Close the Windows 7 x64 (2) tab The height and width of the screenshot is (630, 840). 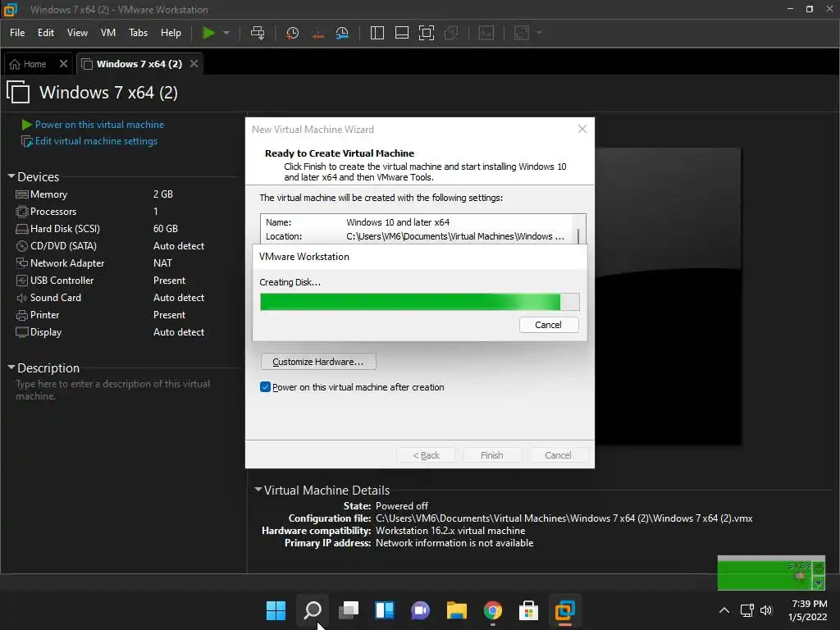pyautogui.click(x=194, y=64)
